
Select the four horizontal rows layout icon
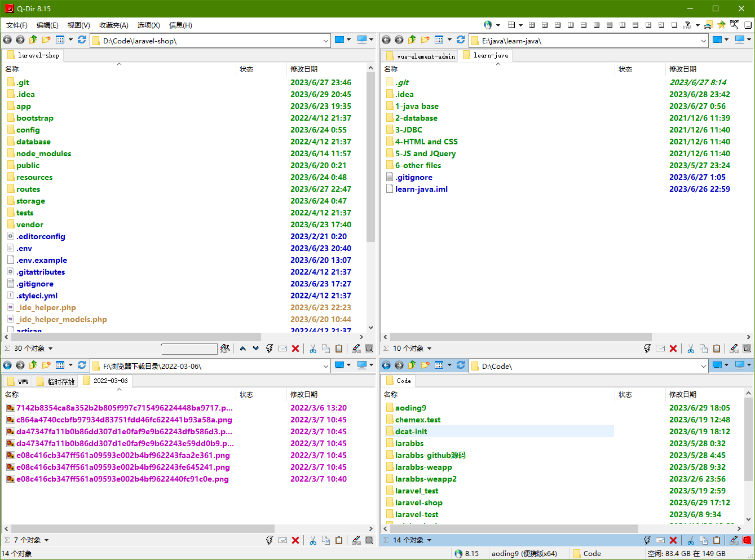click(x=609, y=25)
